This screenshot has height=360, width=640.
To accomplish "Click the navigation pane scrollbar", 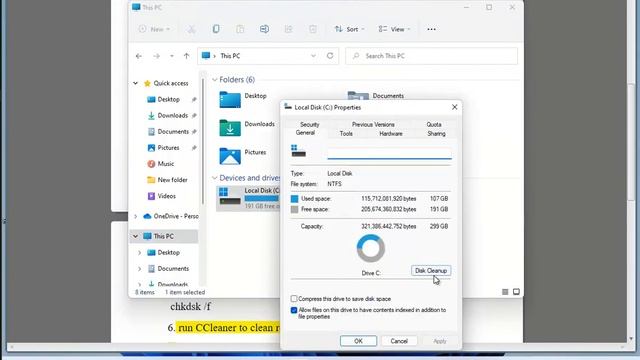I will 203,141.
